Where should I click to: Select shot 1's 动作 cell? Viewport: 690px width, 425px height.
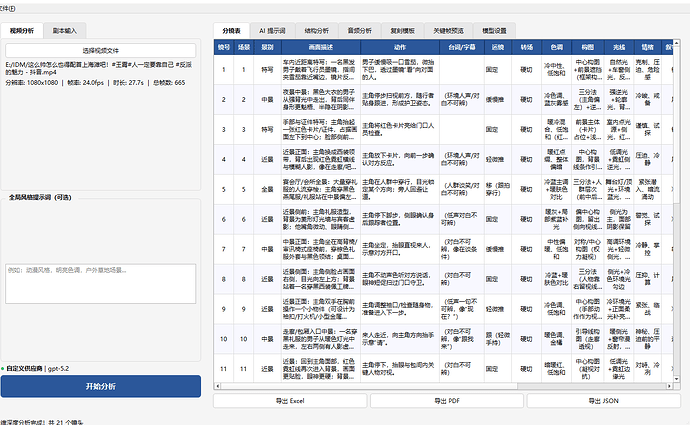400,70
